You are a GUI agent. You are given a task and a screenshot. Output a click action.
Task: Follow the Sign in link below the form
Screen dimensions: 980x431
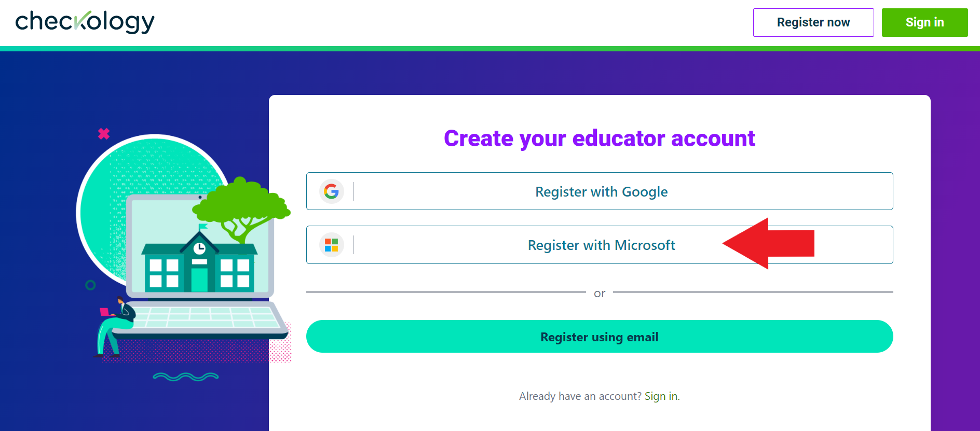click(x=660, y=396)
